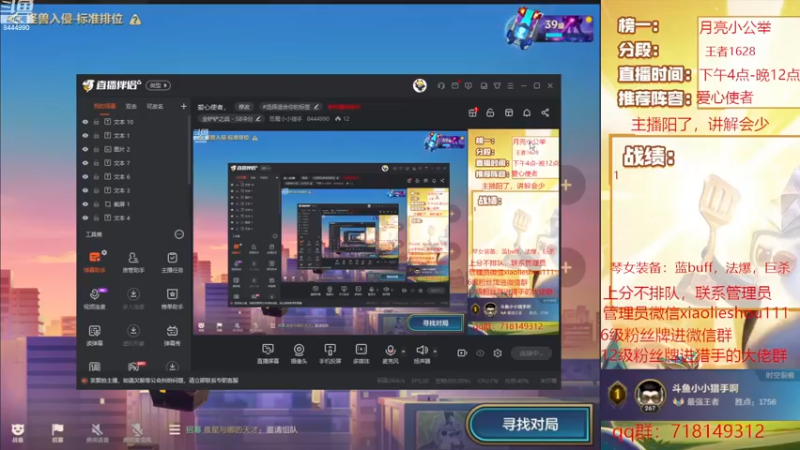The height and width of the screenshot is (450, 800).
Task: Hide the 文本 7 layer with its eye icon
Action: pyautogui.click(x=85, y=163)
